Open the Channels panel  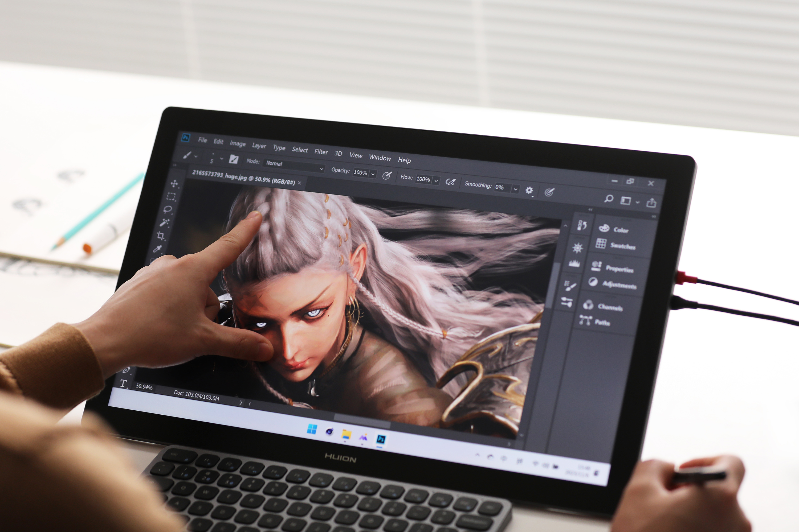(x=603, y=306)
